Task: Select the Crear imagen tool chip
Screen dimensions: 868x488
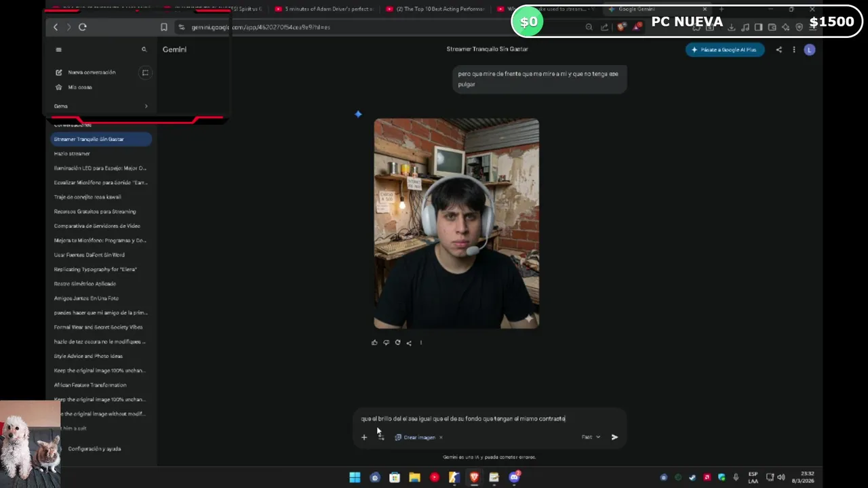Action: 415,437
